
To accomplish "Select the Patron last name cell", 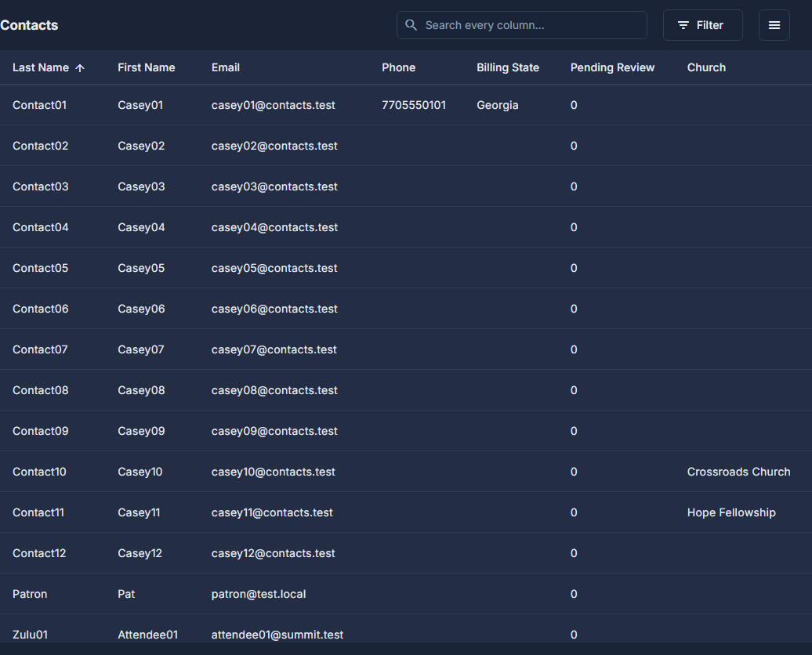I will coord(30,594).
